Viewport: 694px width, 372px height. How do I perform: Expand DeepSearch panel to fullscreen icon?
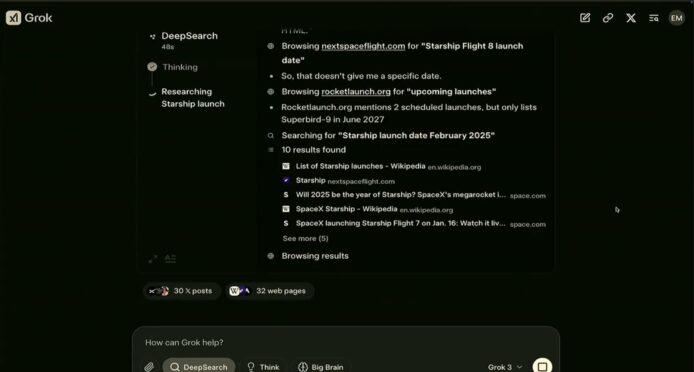[x=153, y=259]
